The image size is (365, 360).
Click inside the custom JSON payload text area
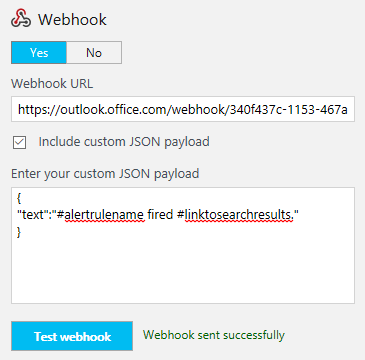(x=183, y=245)
